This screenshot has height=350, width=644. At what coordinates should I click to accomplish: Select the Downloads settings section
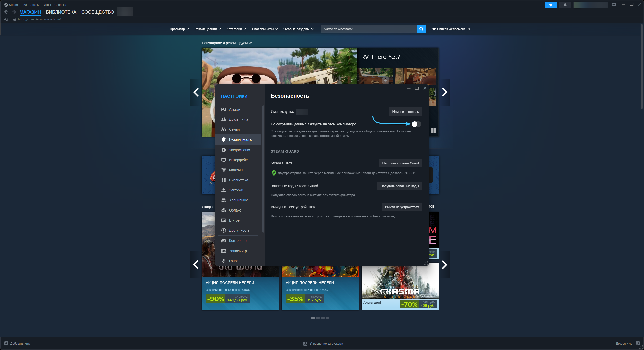(x=236, y=190)
